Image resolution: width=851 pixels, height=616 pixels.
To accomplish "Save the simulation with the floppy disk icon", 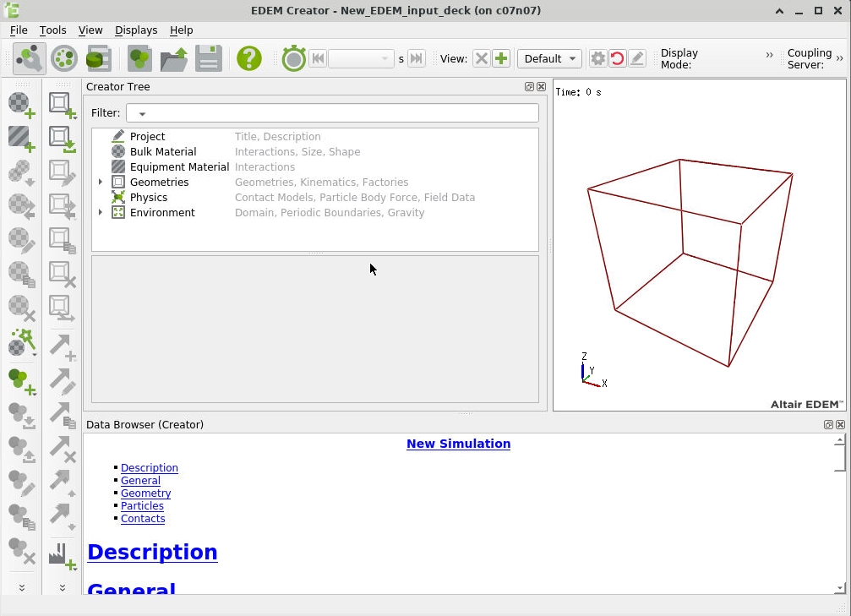I will click(209, 58).
